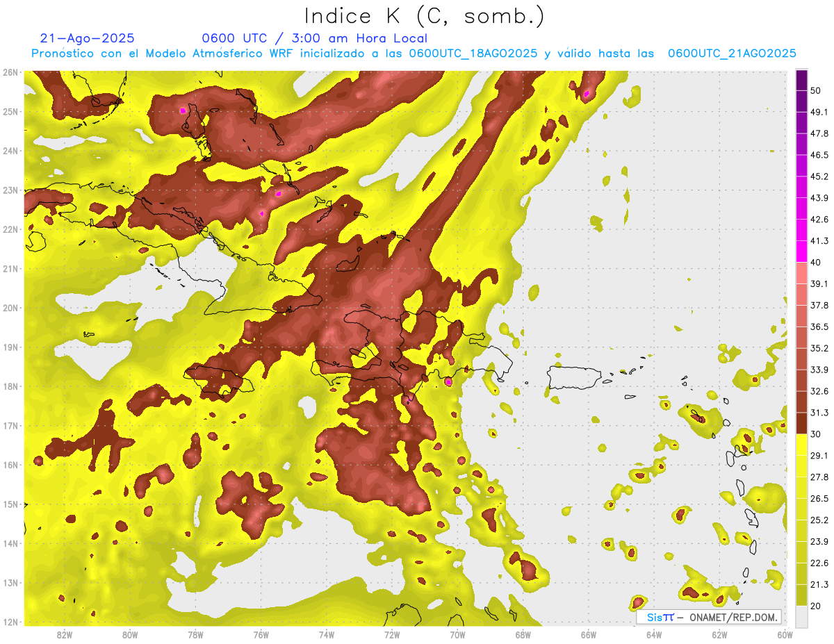Click the '21-Ago-2025' date label
This screenshot has width=834, height=644.
[x=88, y=38]
